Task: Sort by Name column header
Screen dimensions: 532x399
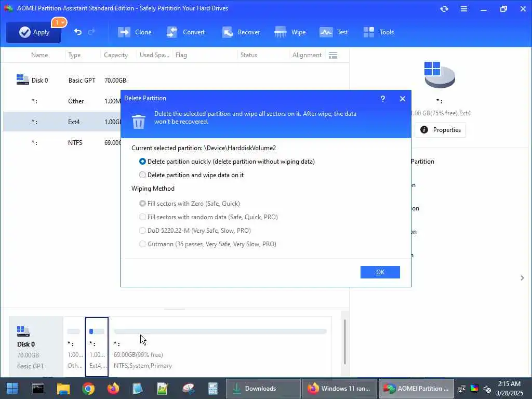Action: 39,55
